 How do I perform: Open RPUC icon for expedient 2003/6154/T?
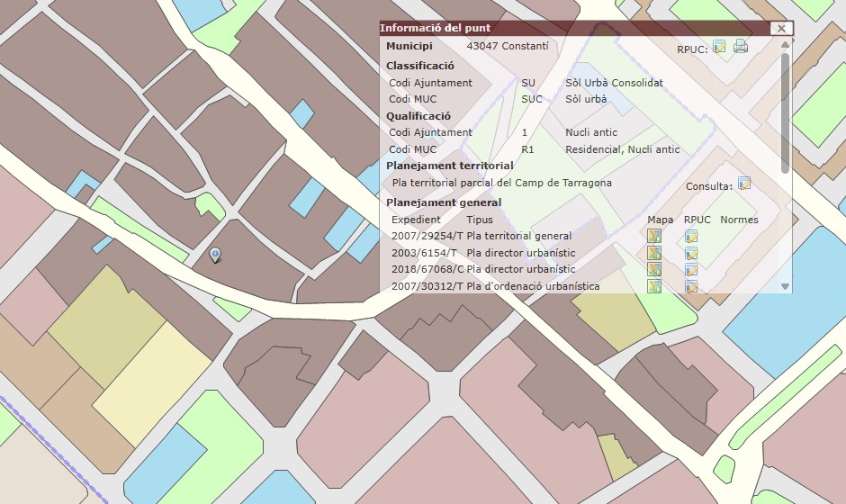(691, 253)
